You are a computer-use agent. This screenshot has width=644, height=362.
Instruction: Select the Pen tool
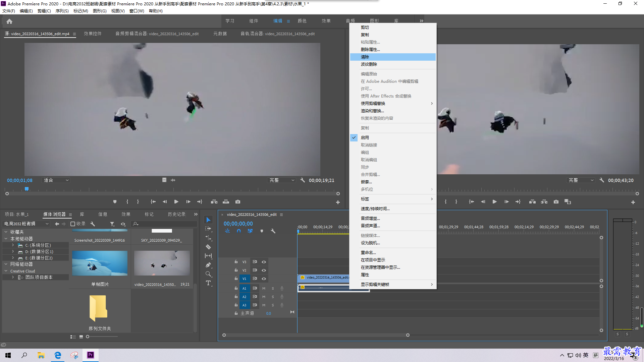click(x=208, y=265)
